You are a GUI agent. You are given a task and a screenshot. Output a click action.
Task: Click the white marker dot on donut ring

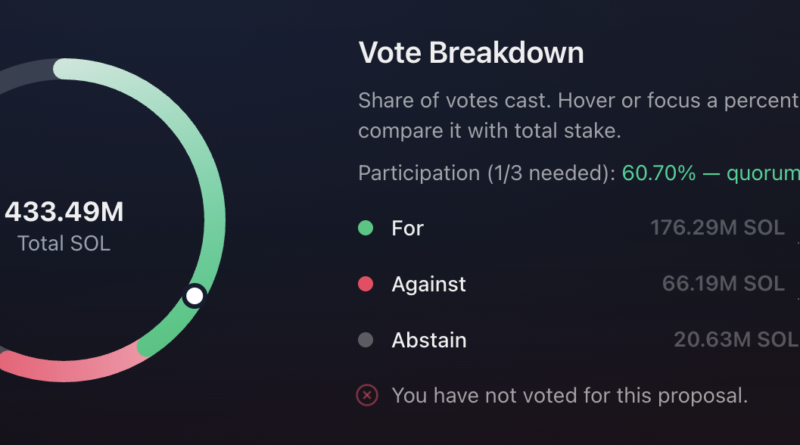click(x=194, y=295)
